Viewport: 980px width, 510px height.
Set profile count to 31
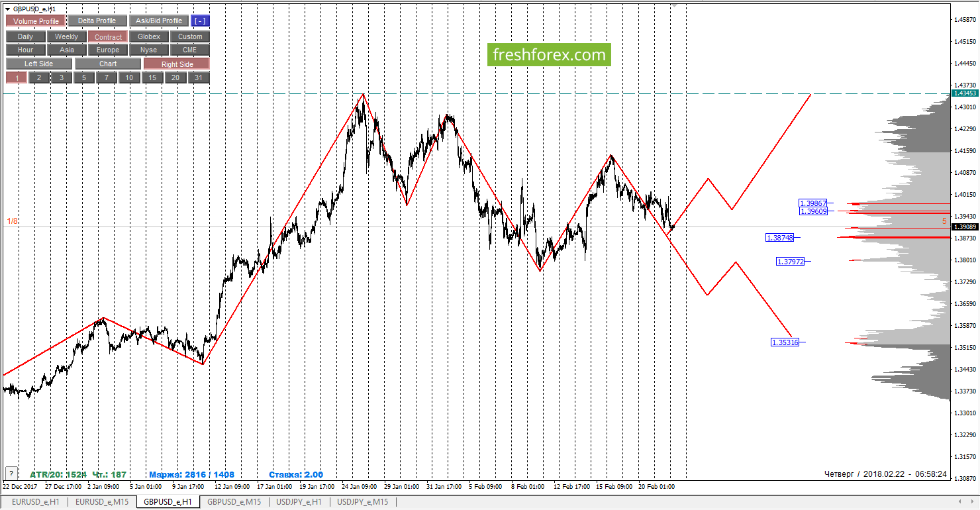199,77
